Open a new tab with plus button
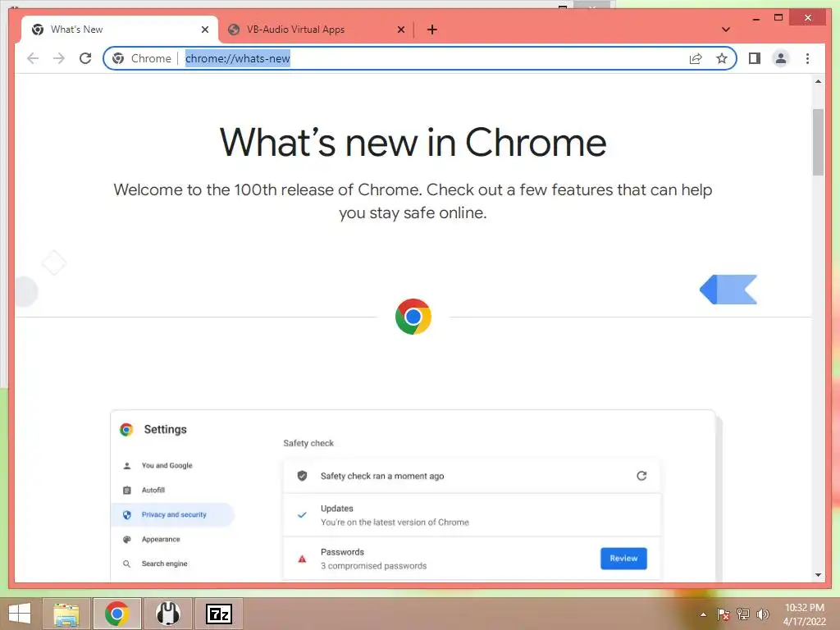The image size is (840, 630). (432, 30)
